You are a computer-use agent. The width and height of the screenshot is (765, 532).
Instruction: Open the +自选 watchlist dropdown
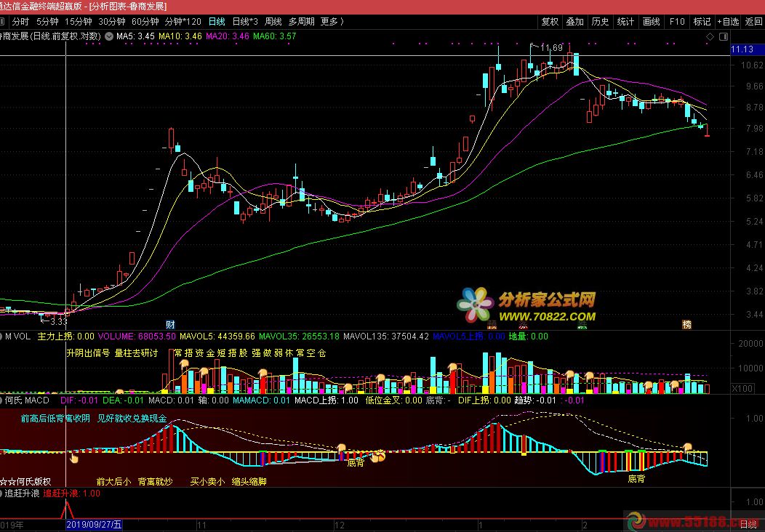pyautogui.click(x=727, y=21)
